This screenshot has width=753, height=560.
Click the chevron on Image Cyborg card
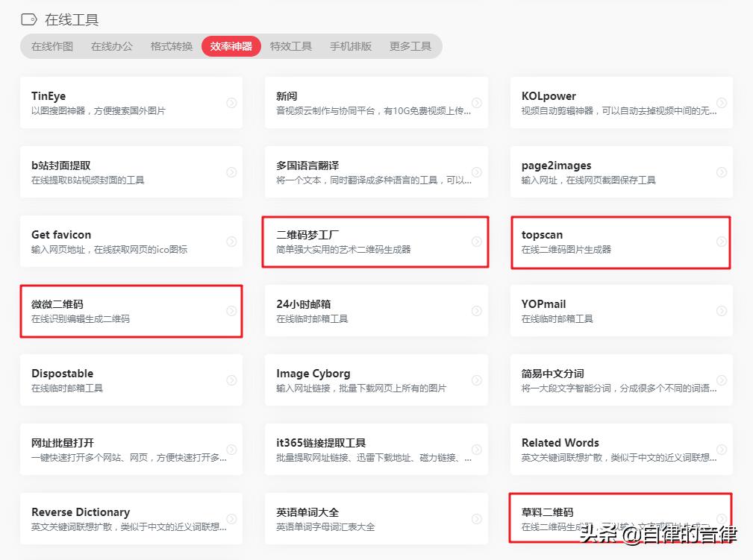coord(476,380)
